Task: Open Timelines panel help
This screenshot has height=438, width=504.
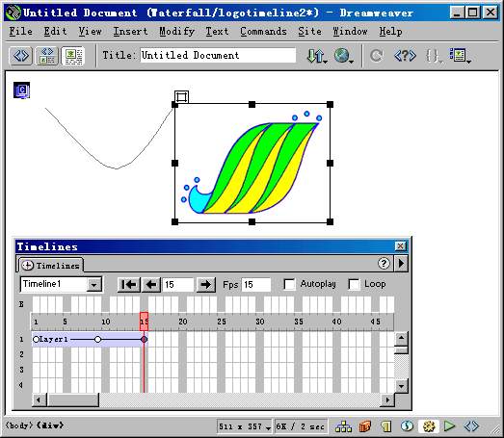Action: tap(384, 264)
